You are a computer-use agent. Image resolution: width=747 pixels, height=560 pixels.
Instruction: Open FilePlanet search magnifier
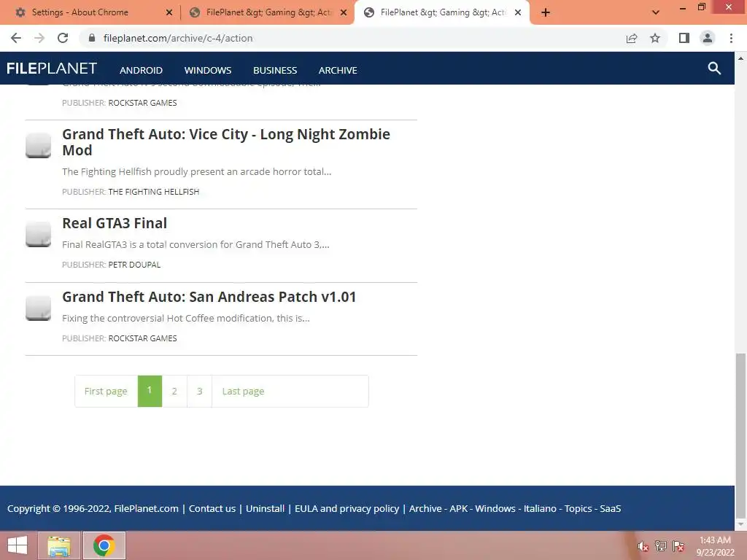coord(714,68)
